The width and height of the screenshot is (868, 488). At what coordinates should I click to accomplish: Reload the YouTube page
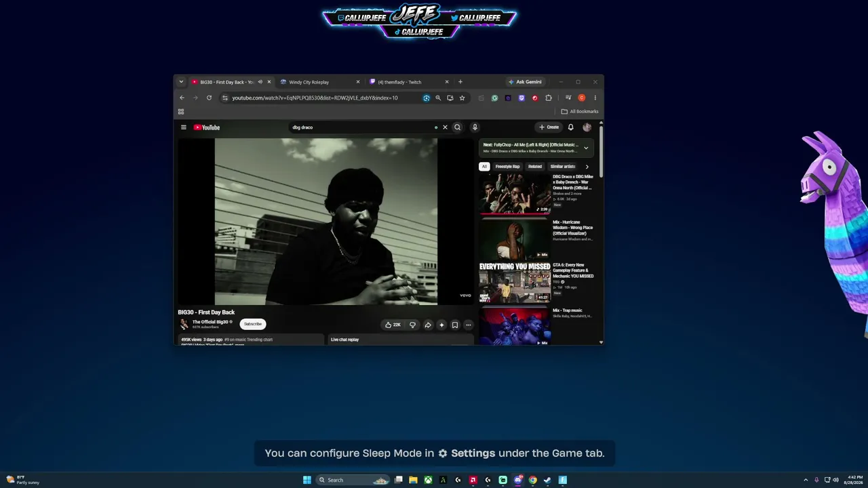click(x=209, y=98)
